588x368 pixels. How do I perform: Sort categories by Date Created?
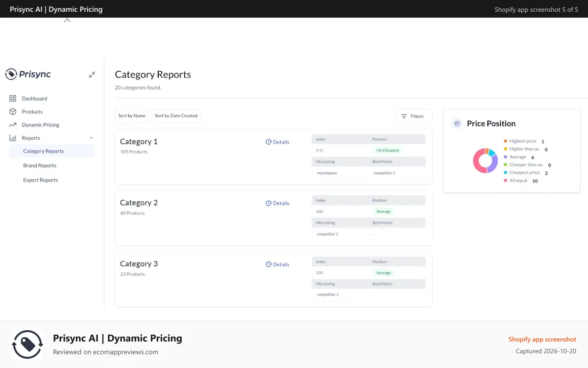(176, 116)
